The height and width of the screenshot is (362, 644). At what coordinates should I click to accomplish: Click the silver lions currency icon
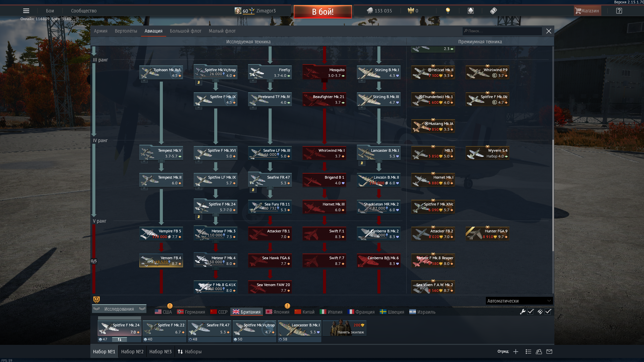[370, 11]
